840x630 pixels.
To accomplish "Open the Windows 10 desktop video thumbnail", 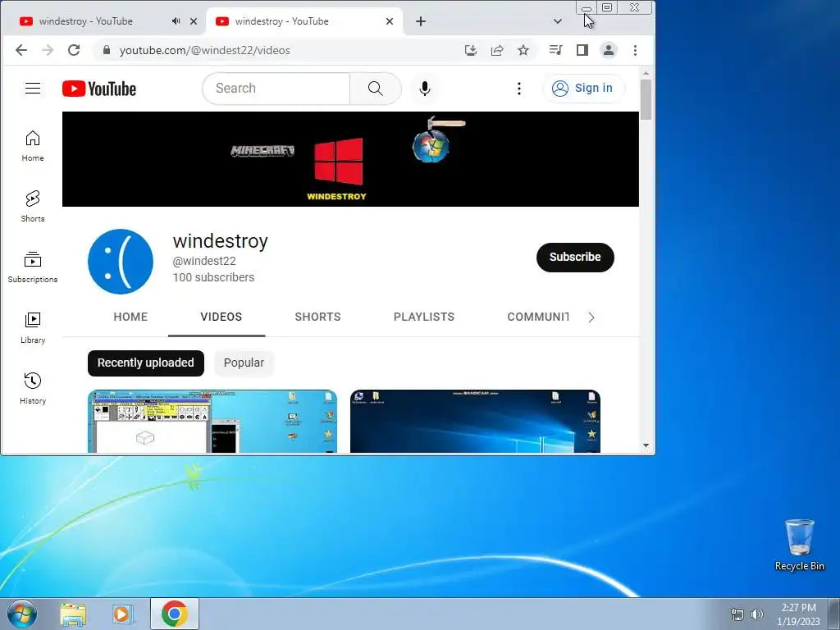I will tap(475, 421).
